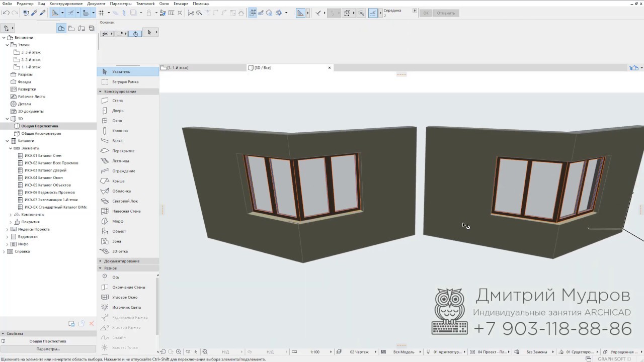The image size is (644, 362).
Task: Toggle the quick selection magnet button
Action: [135, 34]
